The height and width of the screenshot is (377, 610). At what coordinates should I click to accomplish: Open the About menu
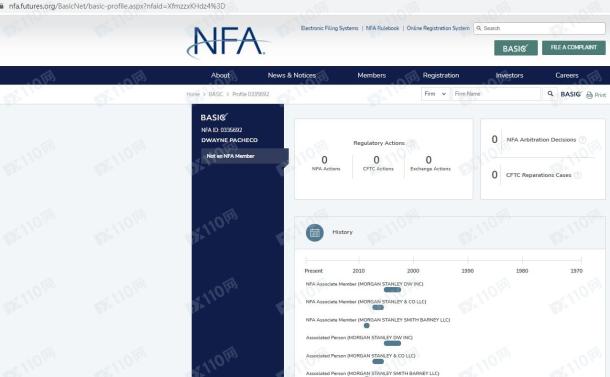(x=220, y=75)
